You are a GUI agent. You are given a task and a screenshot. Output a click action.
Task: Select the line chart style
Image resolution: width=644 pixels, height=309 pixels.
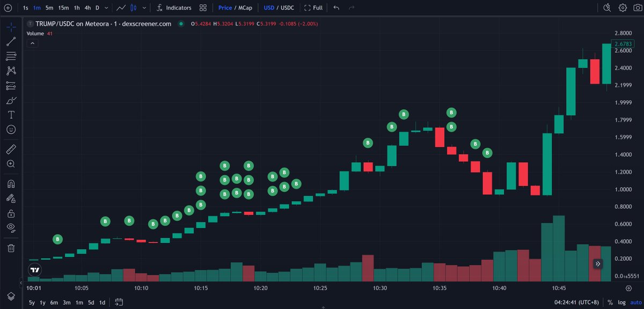121,8
